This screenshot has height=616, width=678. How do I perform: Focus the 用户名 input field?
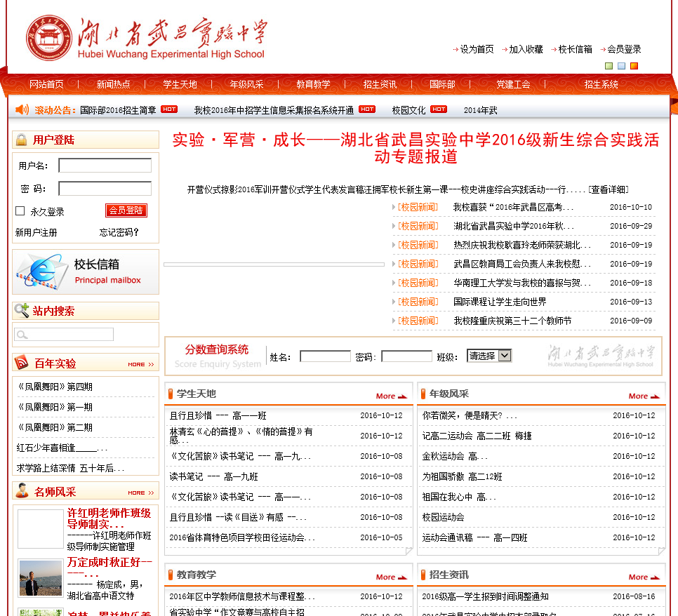[x=105, y=165]
